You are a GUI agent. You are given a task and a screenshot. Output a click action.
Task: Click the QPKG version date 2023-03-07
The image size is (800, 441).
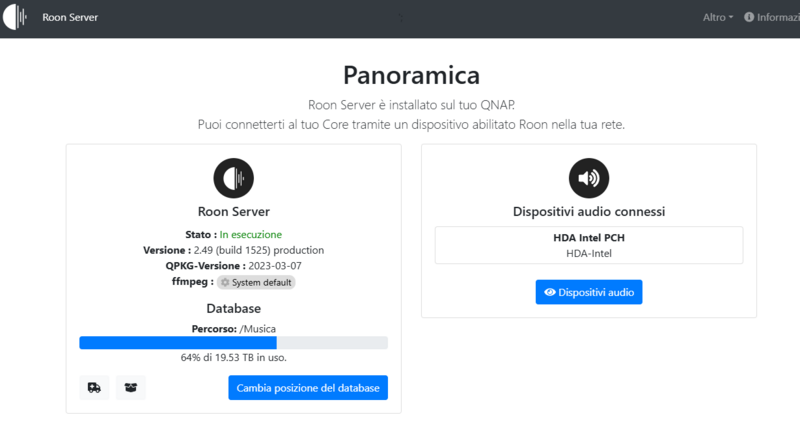point(275,266)
